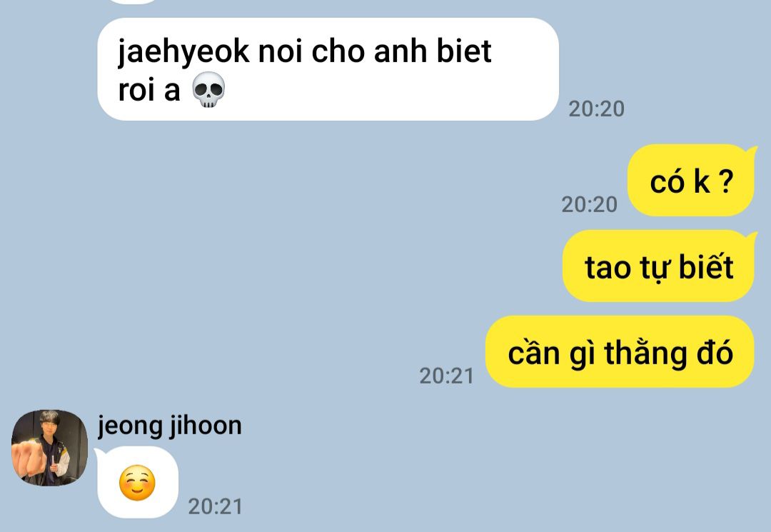Tap the 20:21 timestamp beside "cần gì thằng đó"
Screen dimensions: 771x532
pos(446,376)
